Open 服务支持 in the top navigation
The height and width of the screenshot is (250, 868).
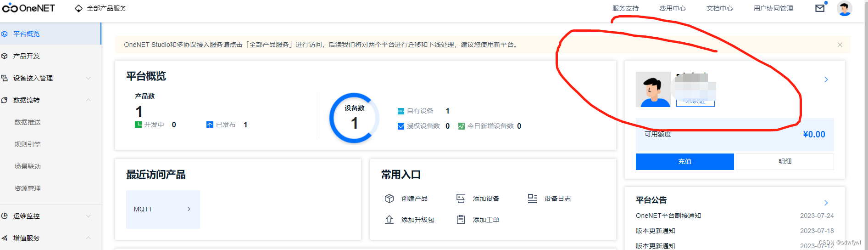pyautogui.click(x=625, y=8)
